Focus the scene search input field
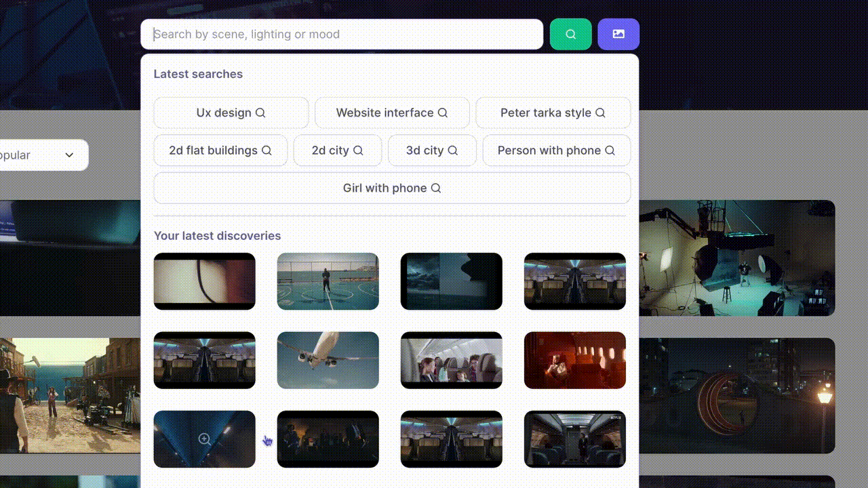Viewport: 868px width, 488px height. click(x=342, y=34)
